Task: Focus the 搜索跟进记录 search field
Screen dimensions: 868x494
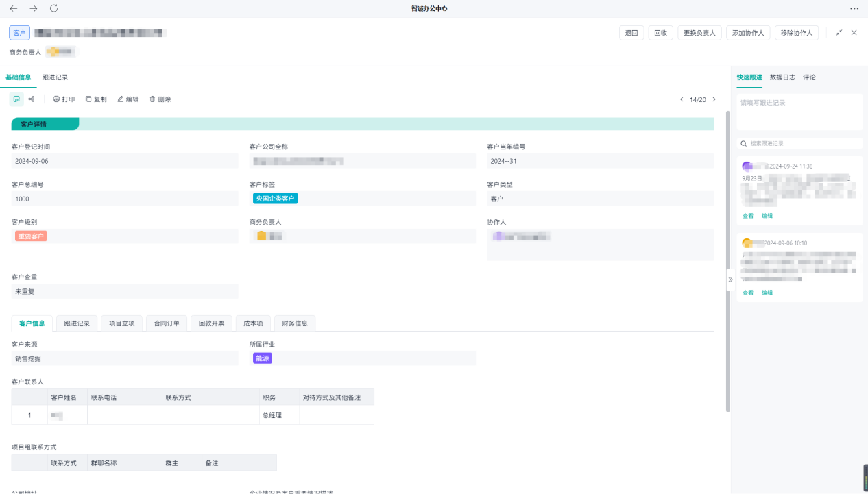Action: 799,144
